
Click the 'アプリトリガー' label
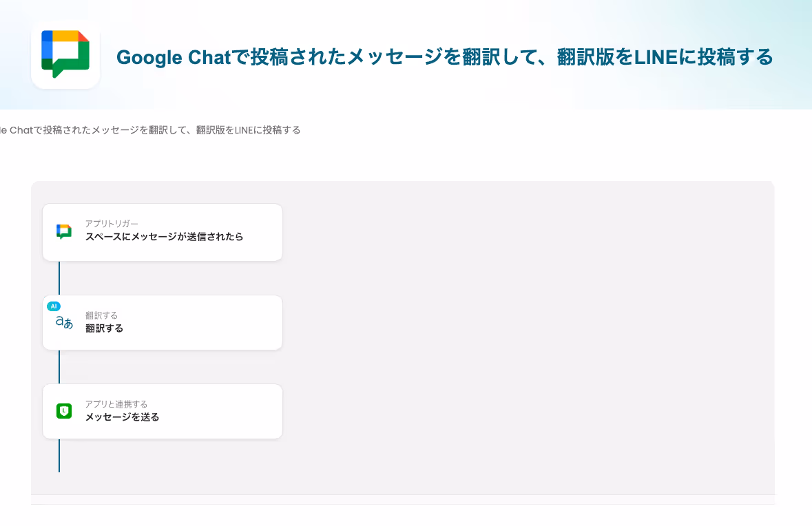pyautogui.click(x=112, y=224)
